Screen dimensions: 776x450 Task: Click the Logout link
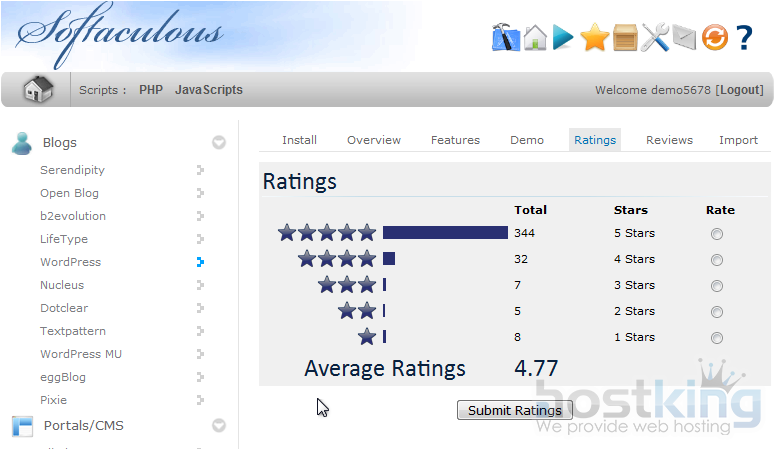pyautogui.click(x=741, y=90)
